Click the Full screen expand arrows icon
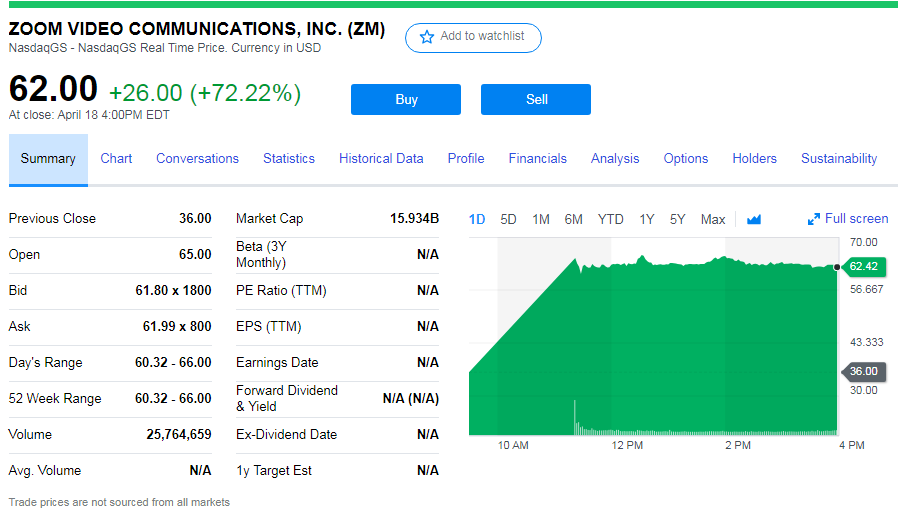The image size is (898, 519). [813, 219]
